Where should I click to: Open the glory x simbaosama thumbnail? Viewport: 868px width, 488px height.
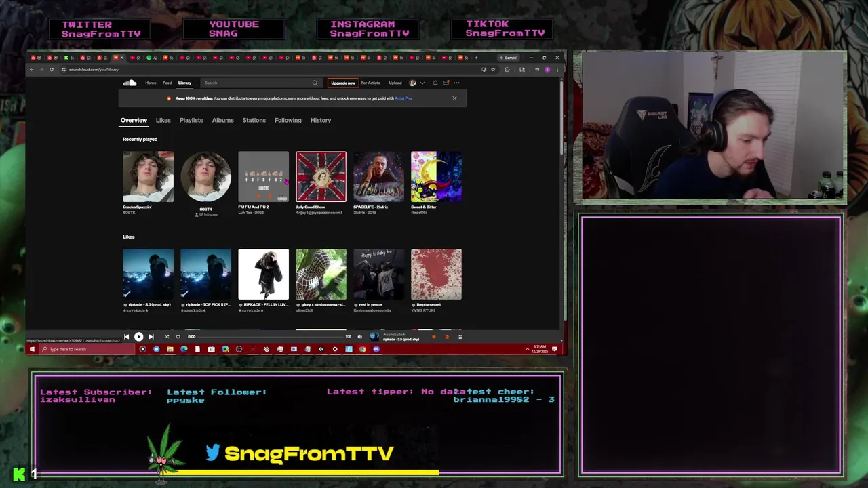click(321, 274)
